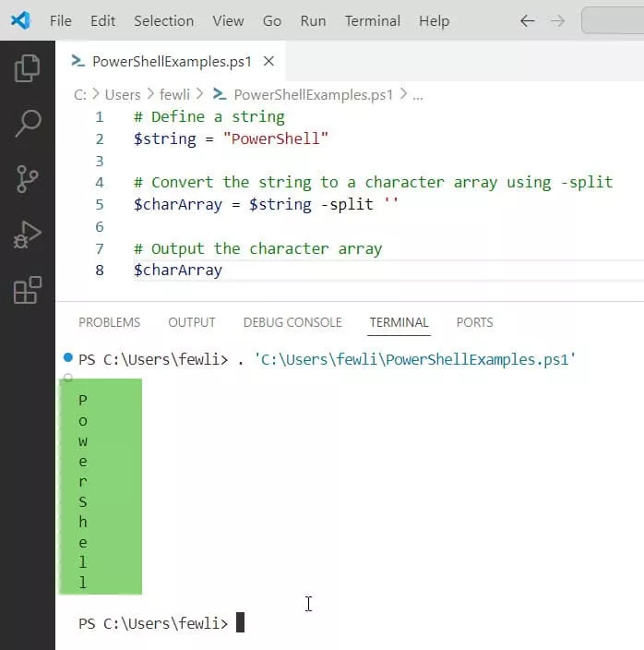Switch to the DEBUG CONSOLE tab
Screen dimensions: 644x650
click(x=292, y=322)
